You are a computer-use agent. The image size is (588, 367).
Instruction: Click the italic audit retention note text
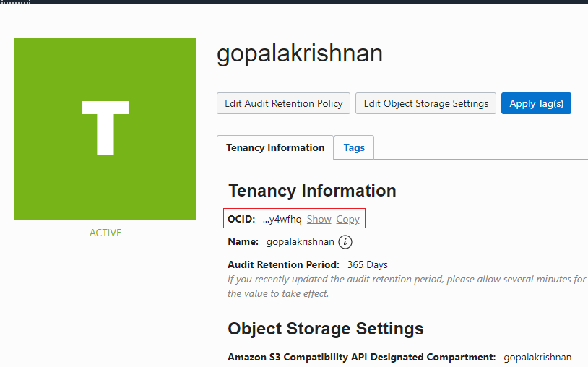[x=407, y=286]
